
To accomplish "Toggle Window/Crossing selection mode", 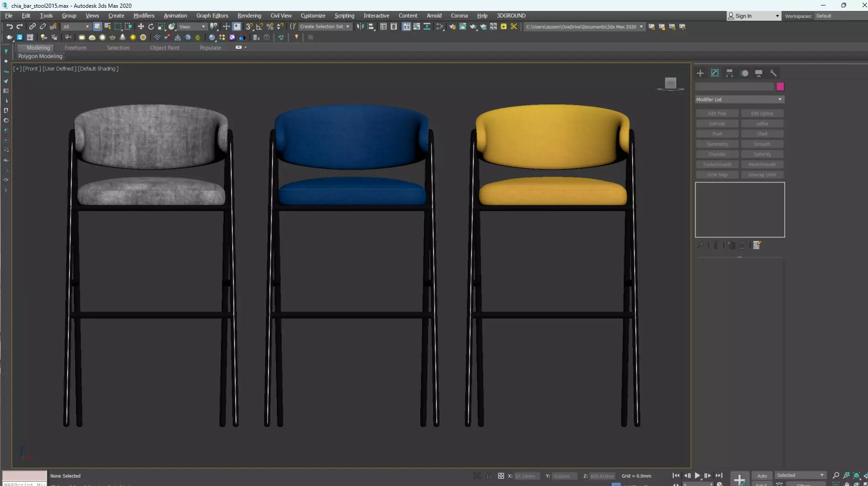I will click(128, 26).
